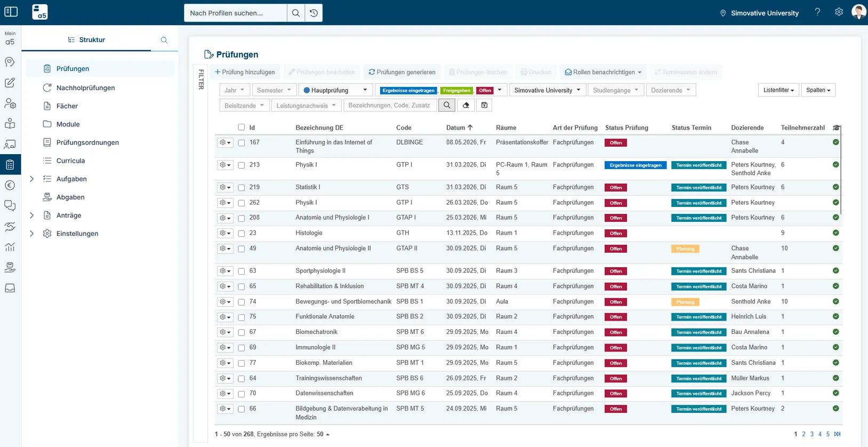Click Prüfungen generieren button

402,72
